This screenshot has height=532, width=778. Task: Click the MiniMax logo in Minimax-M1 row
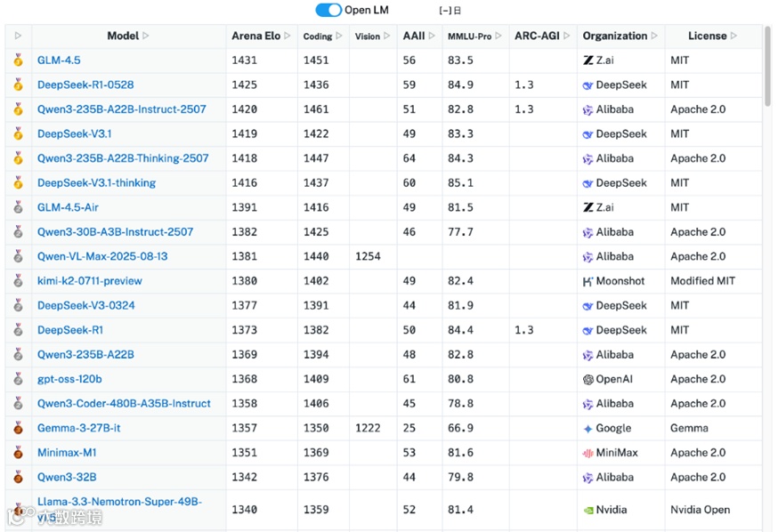588,453
